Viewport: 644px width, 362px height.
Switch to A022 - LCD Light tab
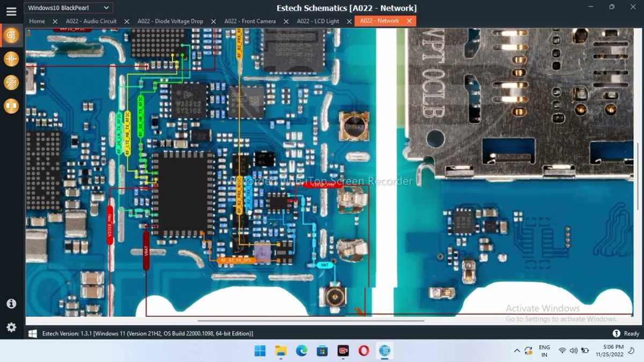pyautogui.click(x=318, y=21)
